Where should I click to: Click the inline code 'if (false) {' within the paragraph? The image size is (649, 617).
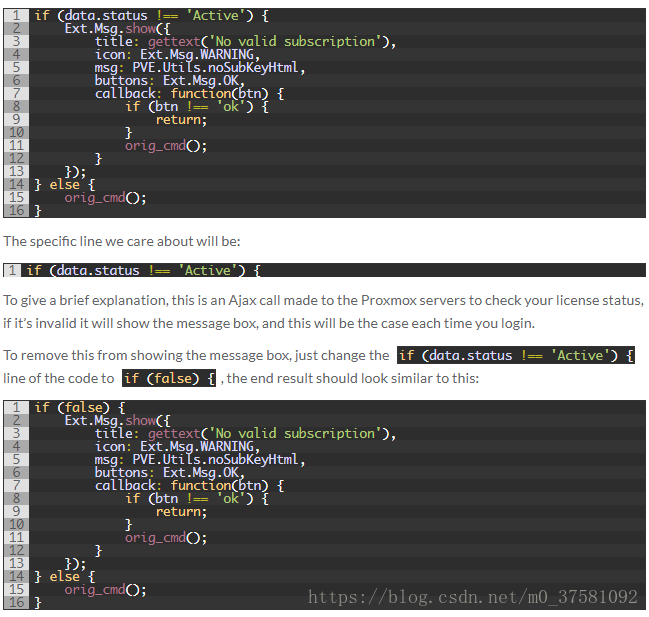click(169, 378)
